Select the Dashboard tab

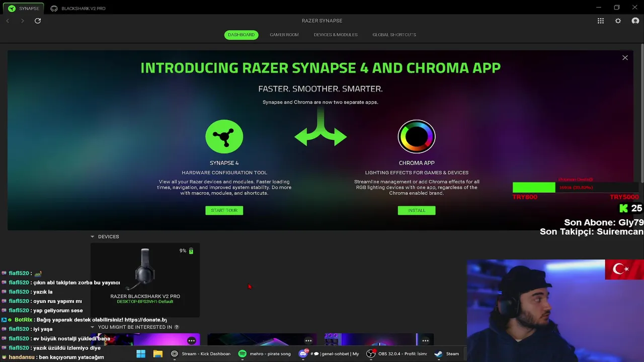241,35
